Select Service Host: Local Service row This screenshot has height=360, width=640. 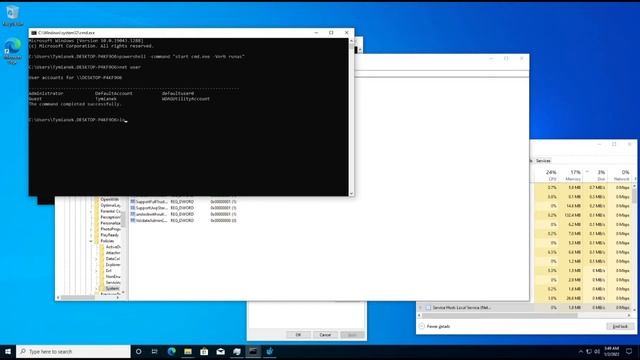[524, 308]
